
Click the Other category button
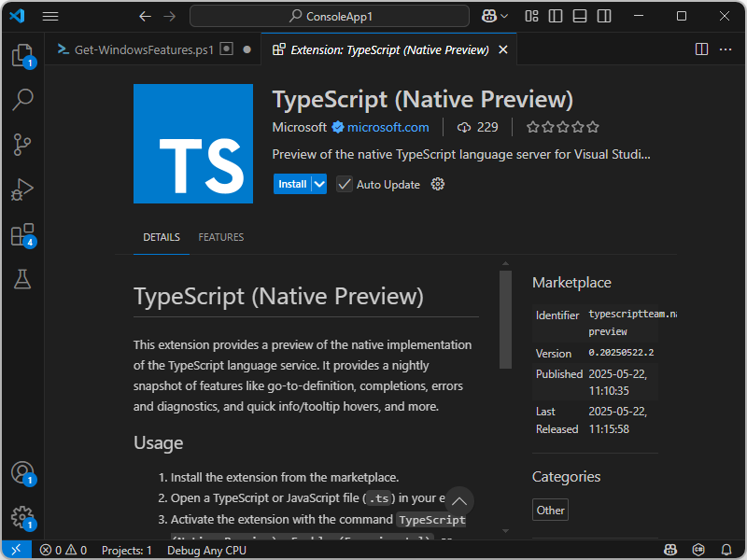coord(550,510)
